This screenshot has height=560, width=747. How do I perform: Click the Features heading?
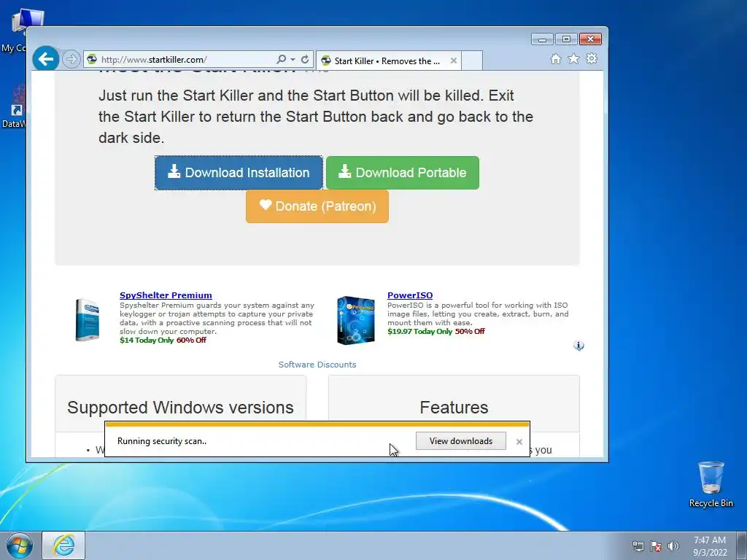454,408
